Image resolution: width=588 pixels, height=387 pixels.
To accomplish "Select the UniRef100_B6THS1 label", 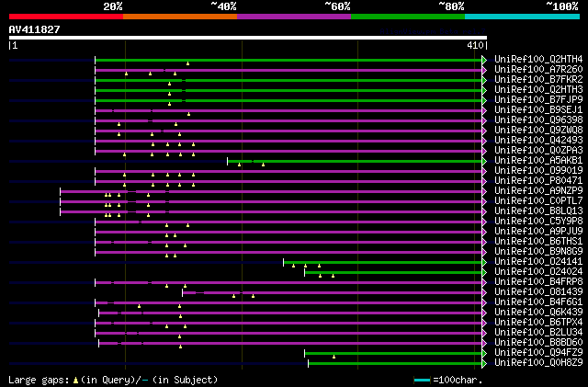I will pos(538,242).
